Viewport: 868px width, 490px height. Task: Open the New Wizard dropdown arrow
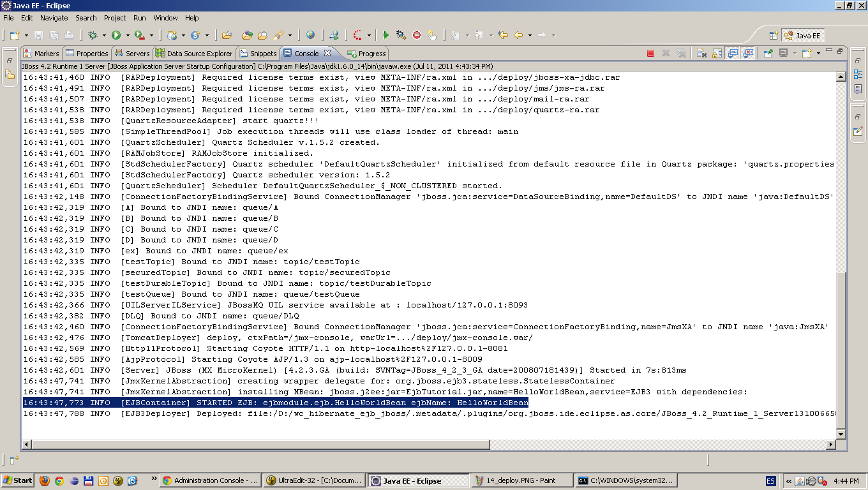pyautogui.click(x=25, y=34)
